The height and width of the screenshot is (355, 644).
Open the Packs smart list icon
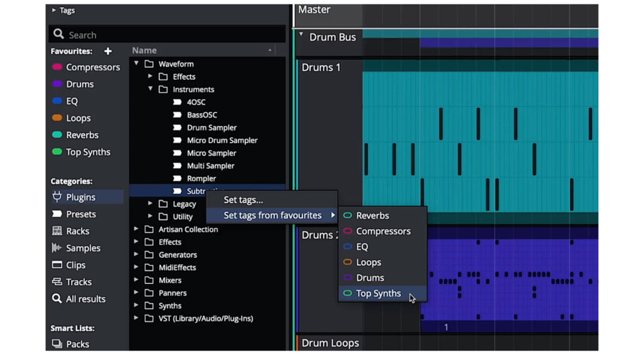(57, 344)
